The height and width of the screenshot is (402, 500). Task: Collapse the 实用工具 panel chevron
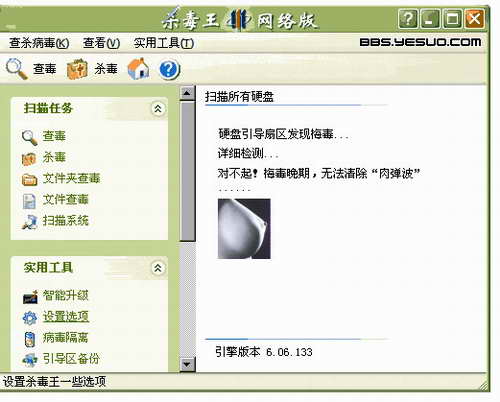pyautogui.click(x=158, y=268)
